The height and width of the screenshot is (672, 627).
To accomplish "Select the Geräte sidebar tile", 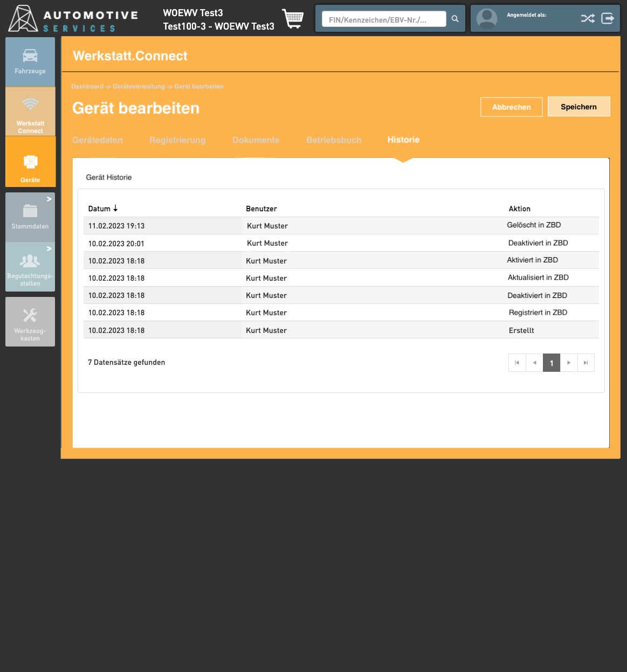I will [x=30, y=162].
